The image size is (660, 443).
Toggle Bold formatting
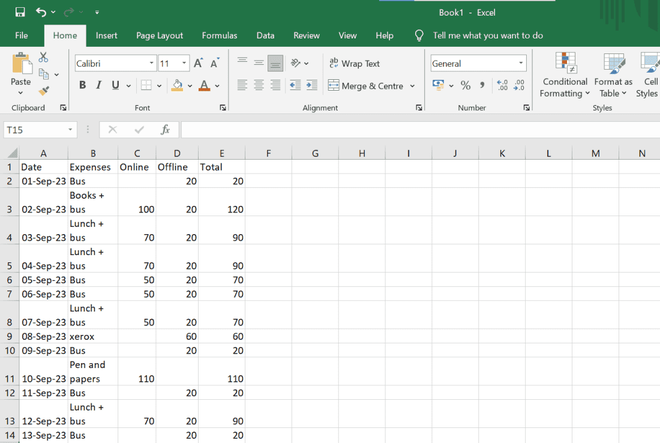coord(82,85)
